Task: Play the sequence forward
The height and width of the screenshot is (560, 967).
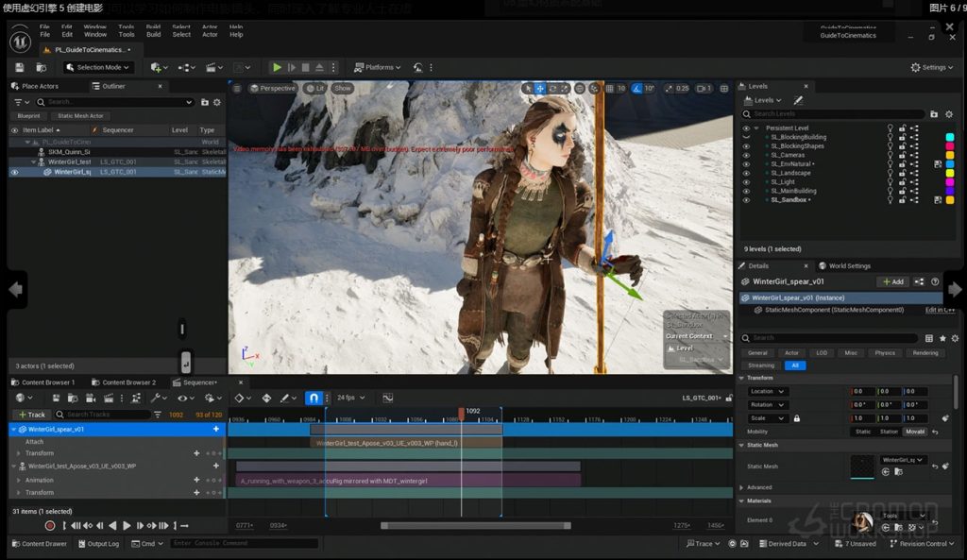Action: click(x=127, y=525)
